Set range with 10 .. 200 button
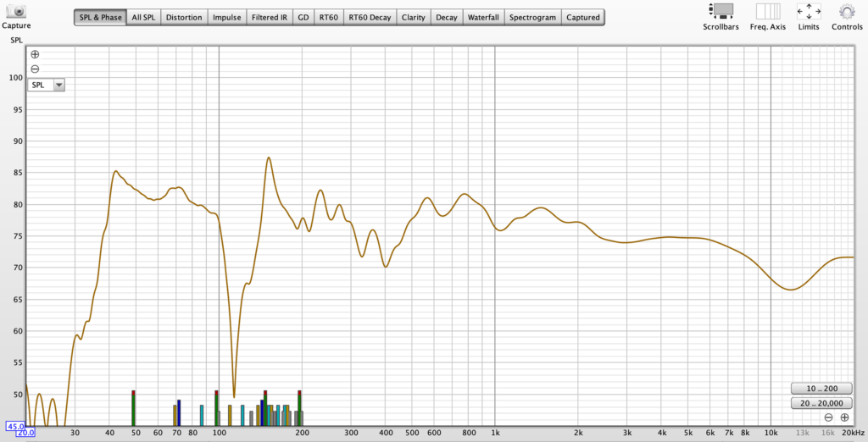 click(x=821, y=389)
